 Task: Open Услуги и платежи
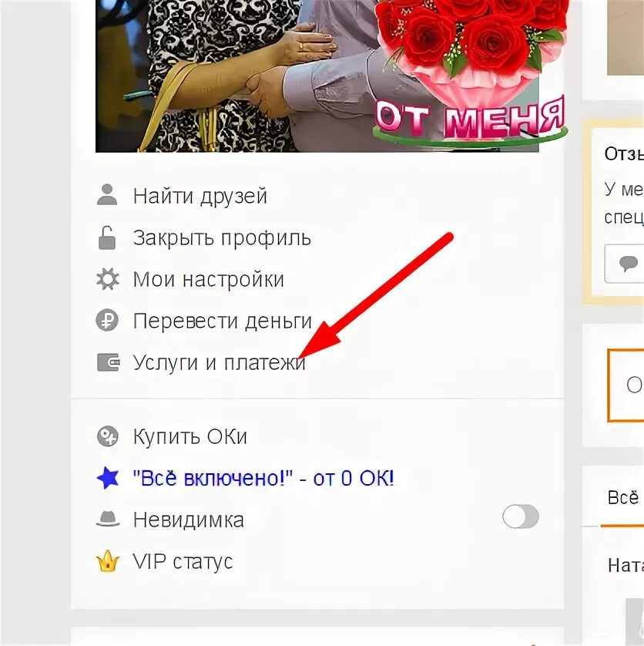click(219, 363)
